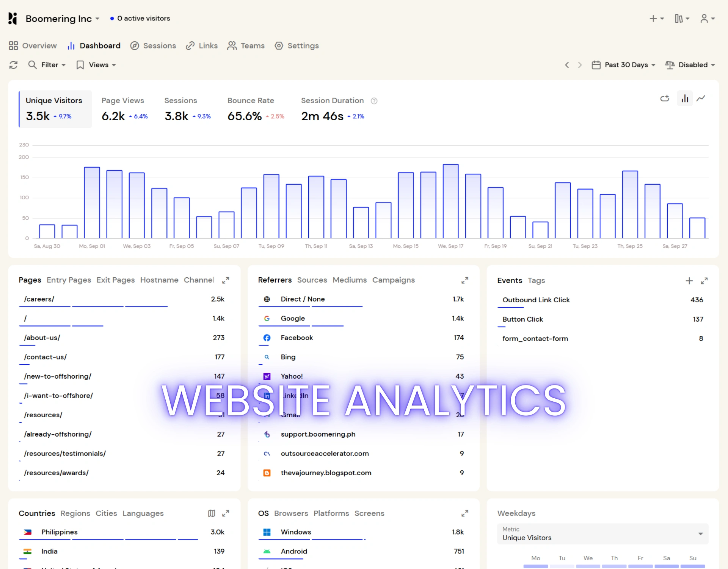This screenshot has height=569, width=728.
Task: Click the tallest bar on Sep 17
Action: 450,201
